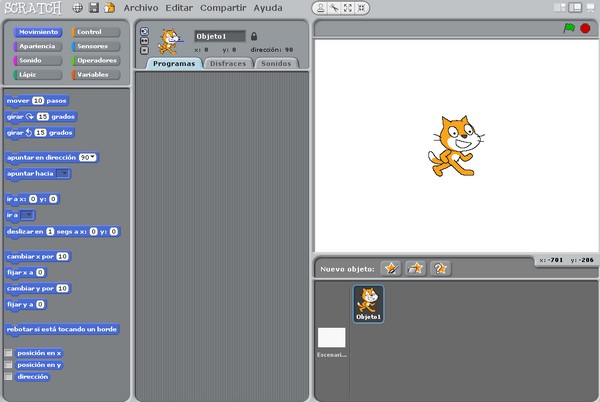
Task: Select the Sensores block category
Action: (96, 46)
